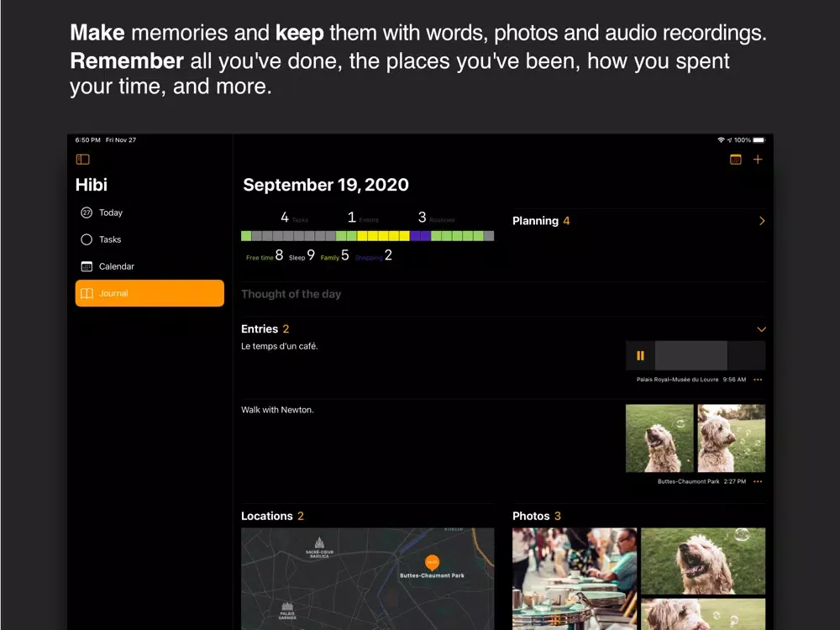Click the '1 Events' count
The height and width of the screenshot is (630, 840).
(x=363, y=218)
